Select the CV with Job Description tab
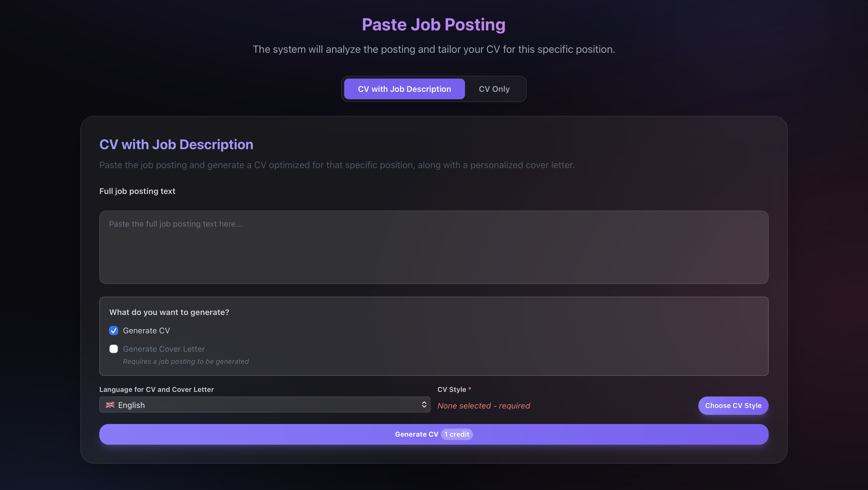The image size is (868, 490). tap(404, 89)
